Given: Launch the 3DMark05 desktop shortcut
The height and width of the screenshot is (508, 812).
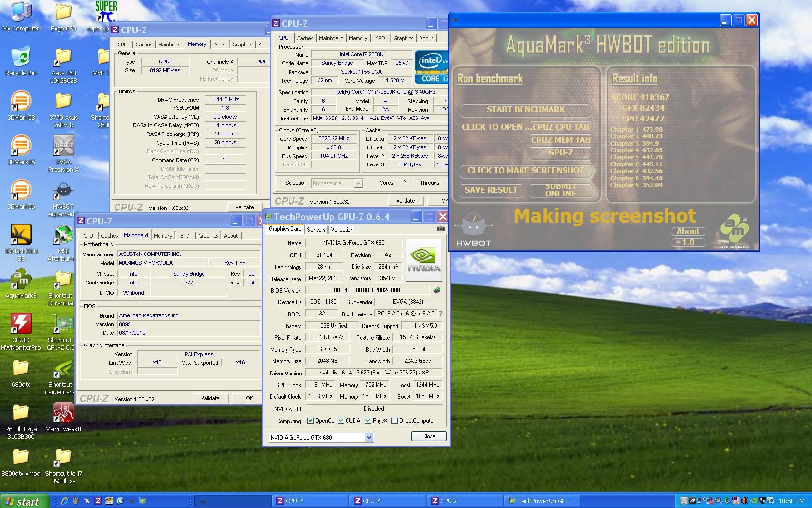Looking at the screenshot, I should 21,150.
